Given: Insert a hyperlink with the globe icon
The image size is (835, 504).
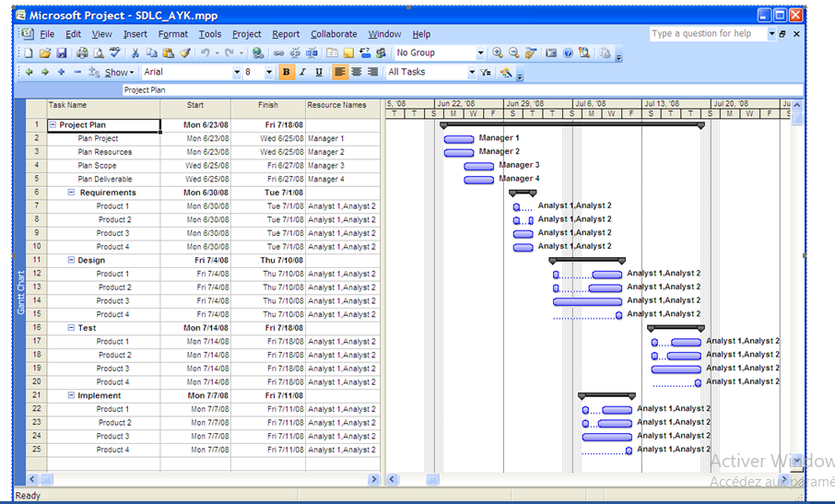Looking at the screenshot, I should 258,53.
